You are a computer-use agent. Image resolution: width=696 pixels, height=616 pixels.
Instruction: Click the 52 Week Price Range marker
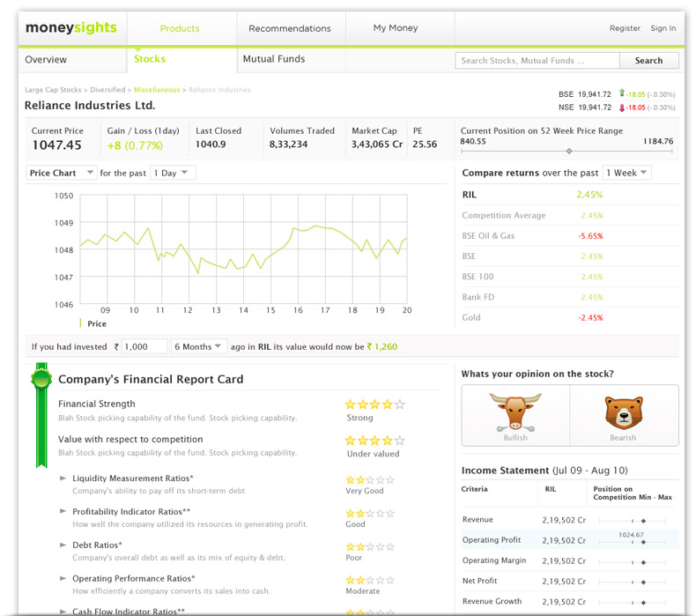tap(569, 151)
